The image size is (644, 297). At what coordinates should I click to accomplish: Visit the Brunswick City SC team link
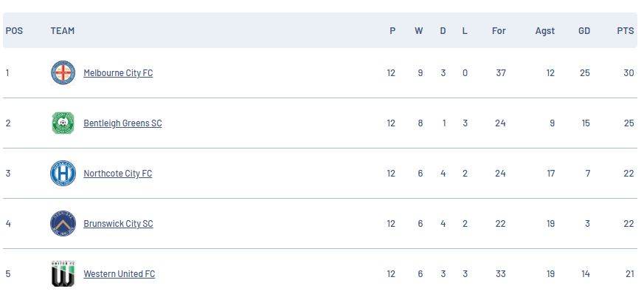point(118,224)
